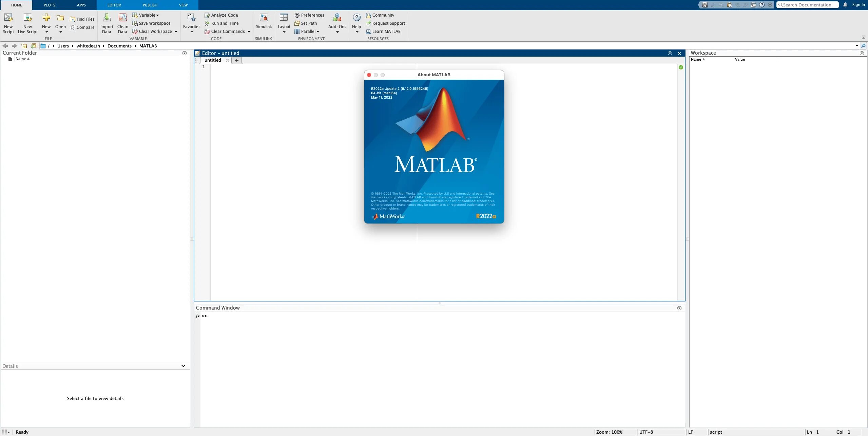Click the Clean Data icon
The width and height of the screenshot is (868, 436).
[x=122, y=18]
